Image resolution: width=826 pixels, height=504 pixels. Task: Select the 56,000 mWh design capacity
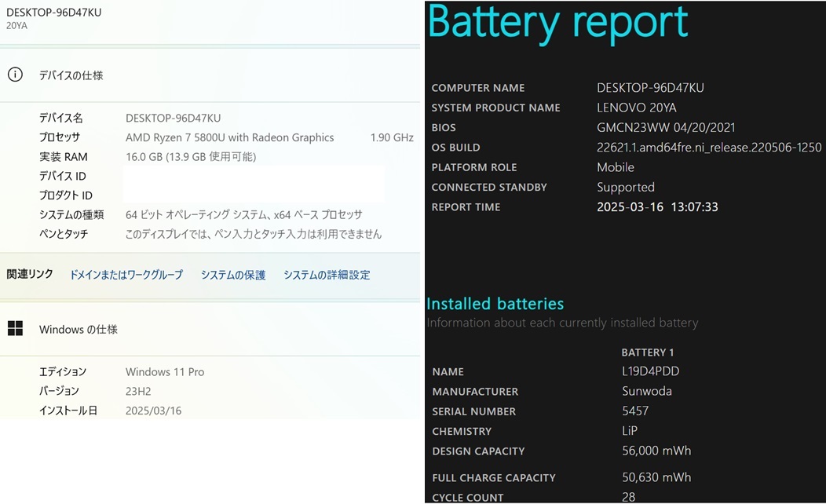656,451
